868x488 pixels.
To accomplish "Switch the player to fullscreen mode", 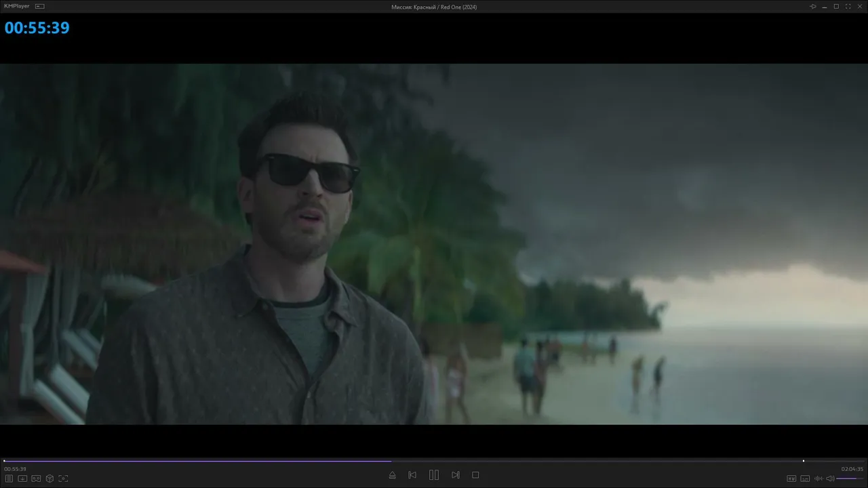I will pyautogui.click(x=848, y=6).
